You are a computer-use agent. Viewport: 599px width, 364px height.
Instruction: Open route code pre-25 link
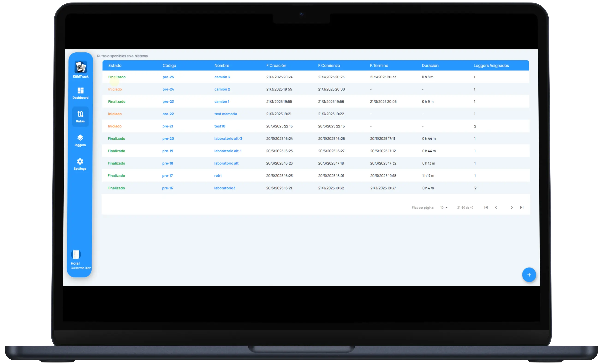click(x=168, y=77)
